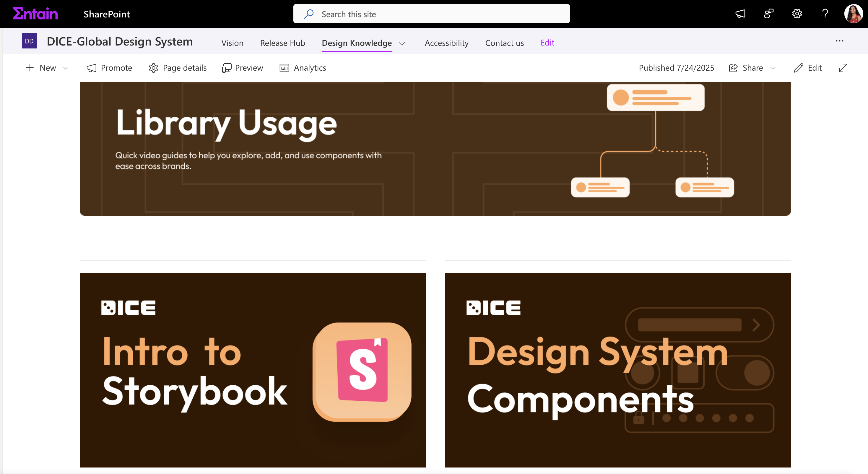
Task: Open the settings gear in header
Action: [x=797, y=14]
